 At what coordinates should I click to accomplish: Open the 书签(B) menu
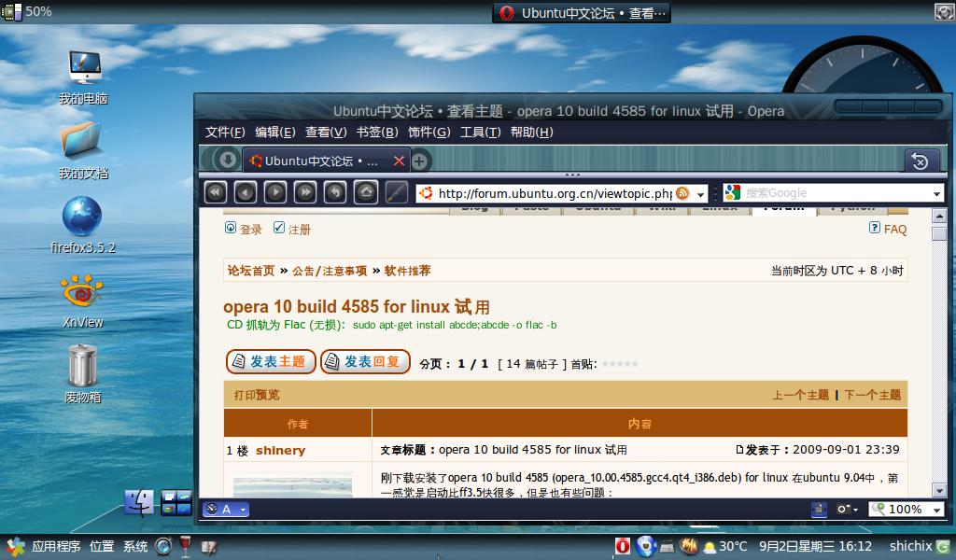point(377,133)
